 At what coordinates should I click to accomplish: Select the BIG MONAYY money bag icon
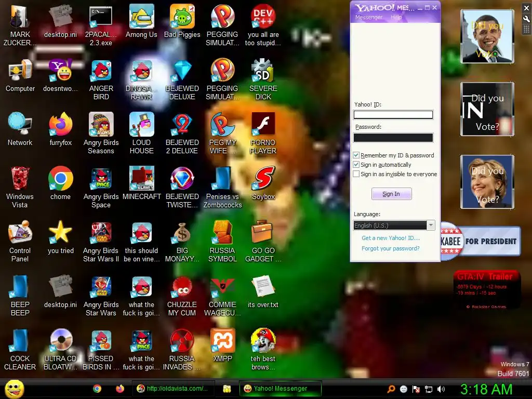coord(182,242)
